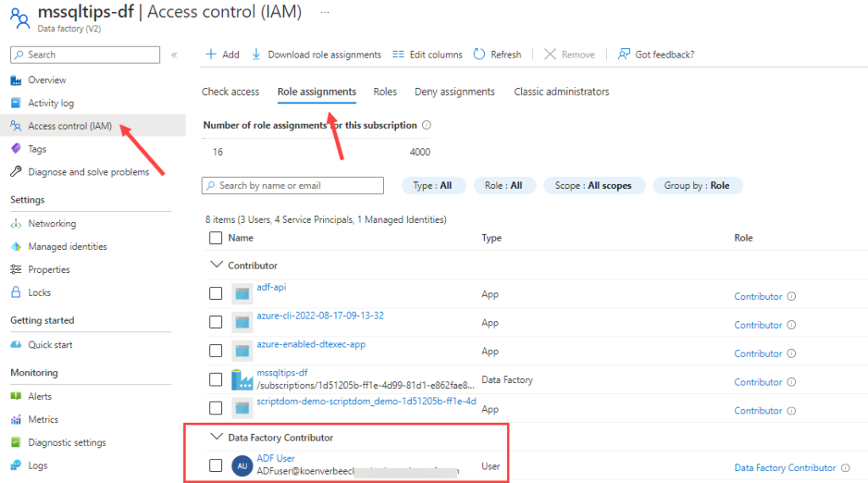Switch to the Check access tab

tap(231, 92)
